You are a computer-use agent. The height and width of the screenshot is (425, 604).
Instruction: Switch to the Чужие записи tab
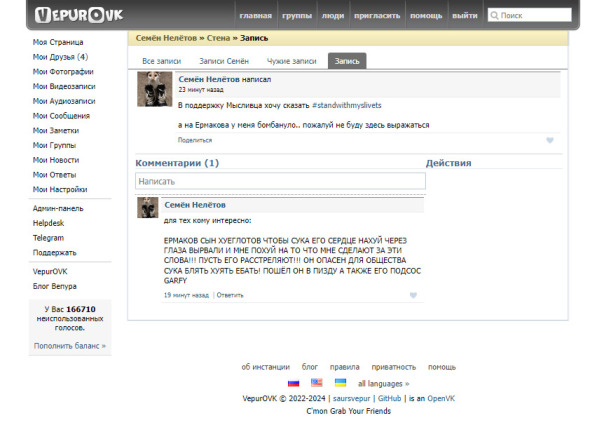[x=292, y=61]
